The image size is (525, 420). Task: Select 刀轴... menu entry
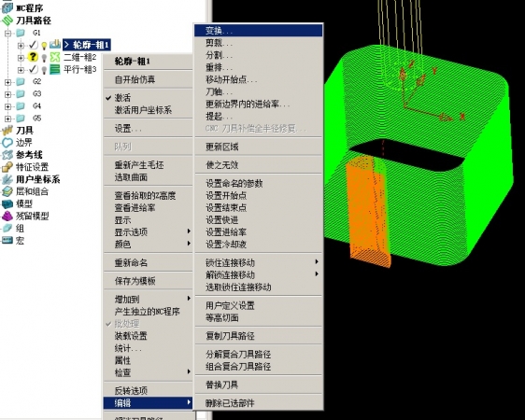click(x=259, y=91)
